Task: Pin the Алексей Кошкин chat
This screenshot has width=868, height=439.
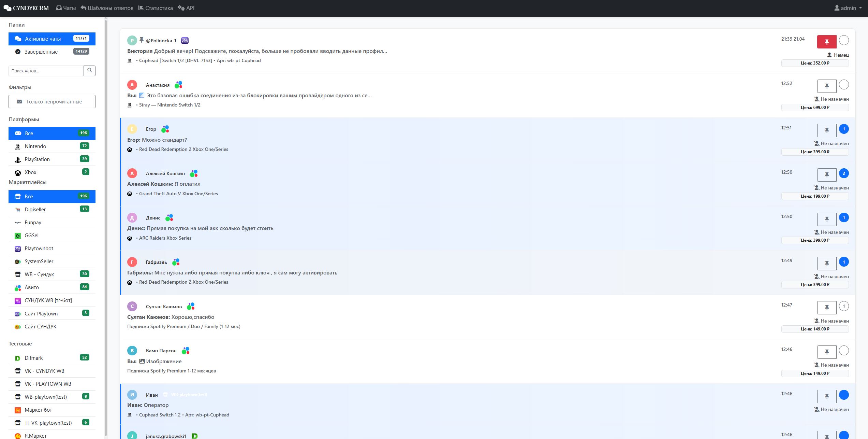Action: pos(827,175)
